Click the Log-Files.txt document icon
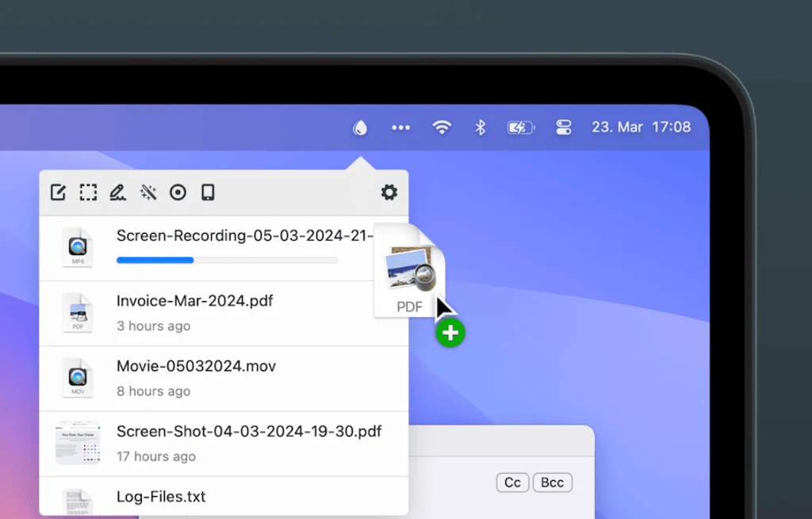812x519 pixels. (78, 502)
